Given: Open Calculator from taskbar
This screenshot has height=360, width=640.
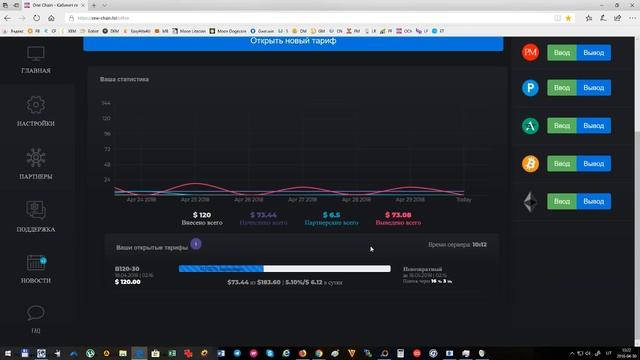Looking at the screenshot, I should click(x=400, y=353).
